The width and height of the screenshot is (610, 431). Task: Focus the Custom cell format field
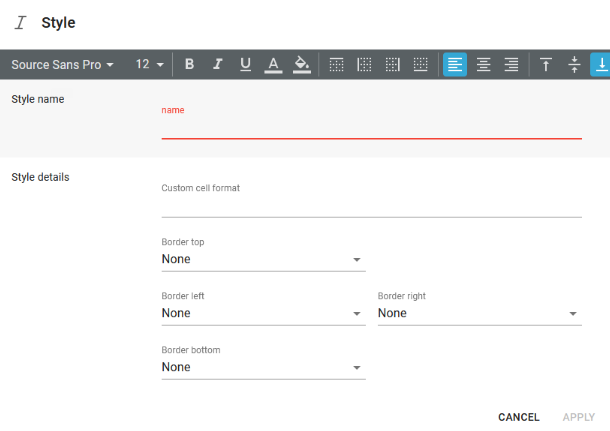coord(372,208)
